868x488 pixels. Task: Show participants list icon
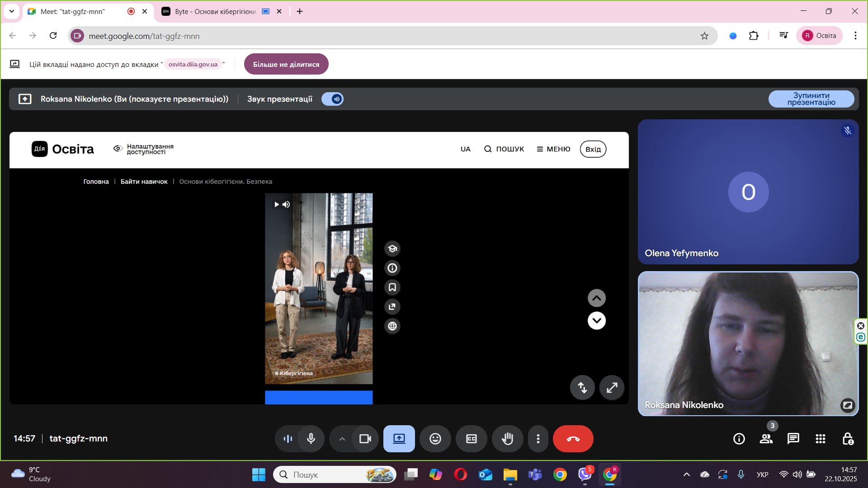766,439
